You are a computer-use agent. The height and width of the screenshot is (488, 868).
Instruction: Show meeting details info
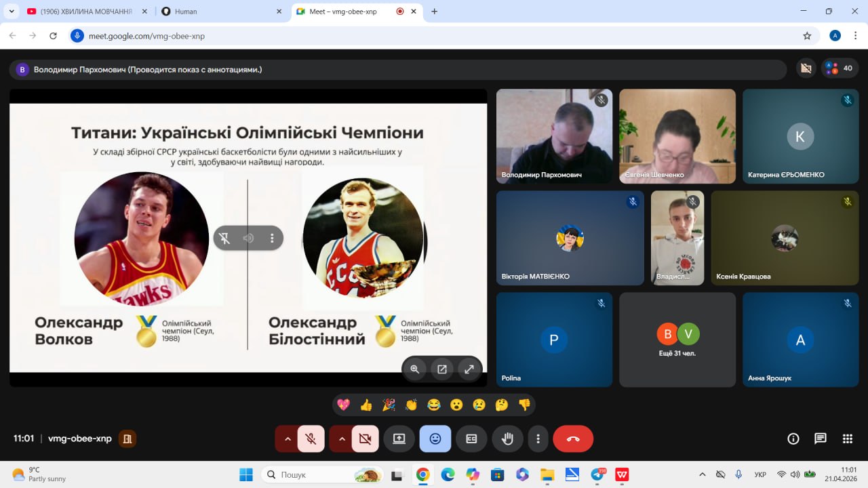(x=793, y=439)
